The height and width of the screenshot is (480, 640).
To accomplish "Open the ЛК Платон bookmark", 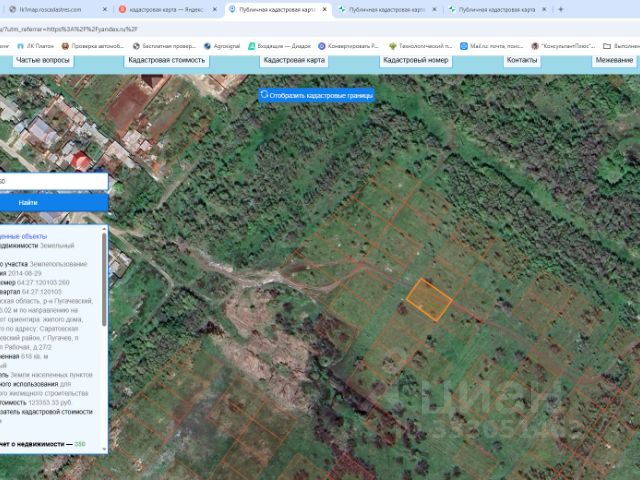I will pyautogui.click(x=36, y=46).
